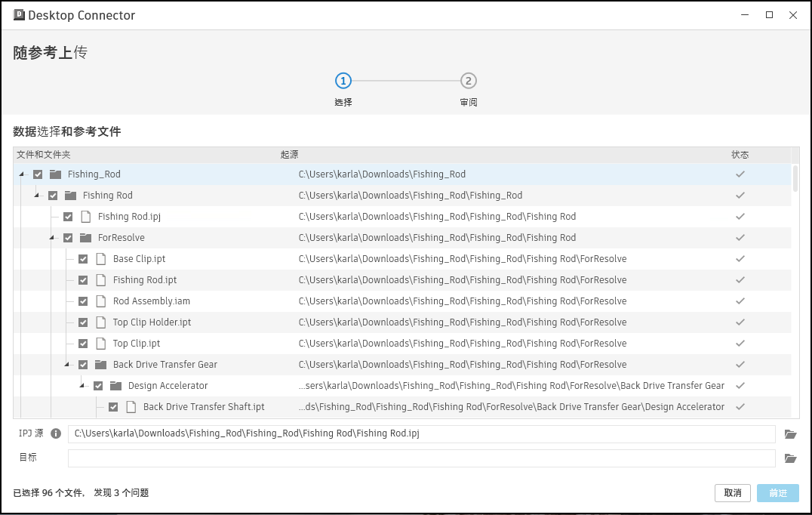Click the Back Drive Transfer Shaft.ipt file icon
812x515 pixels.
(x=131, y=407)
